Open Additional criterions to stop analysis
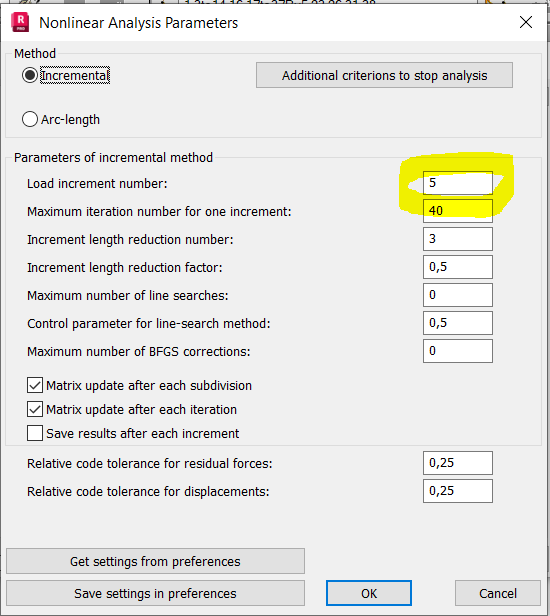550x616 pixels. click(384, 75)
